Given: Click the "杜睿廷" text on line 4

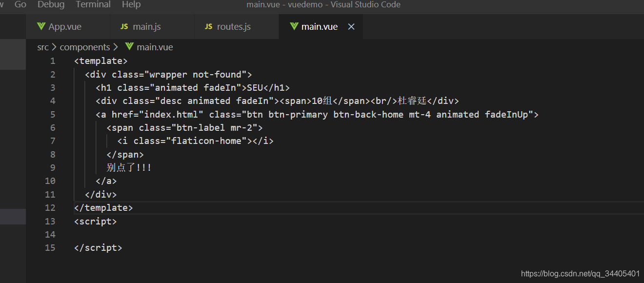Looking at the screenshot, I should (412, 101).
